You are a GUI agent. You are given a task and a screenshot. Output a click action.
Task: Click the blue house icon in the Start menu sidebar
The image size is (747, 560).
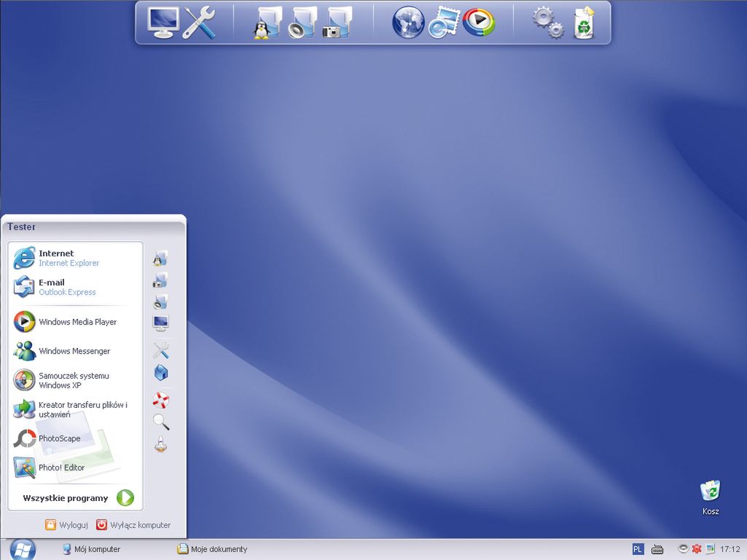tap(161, 372)
